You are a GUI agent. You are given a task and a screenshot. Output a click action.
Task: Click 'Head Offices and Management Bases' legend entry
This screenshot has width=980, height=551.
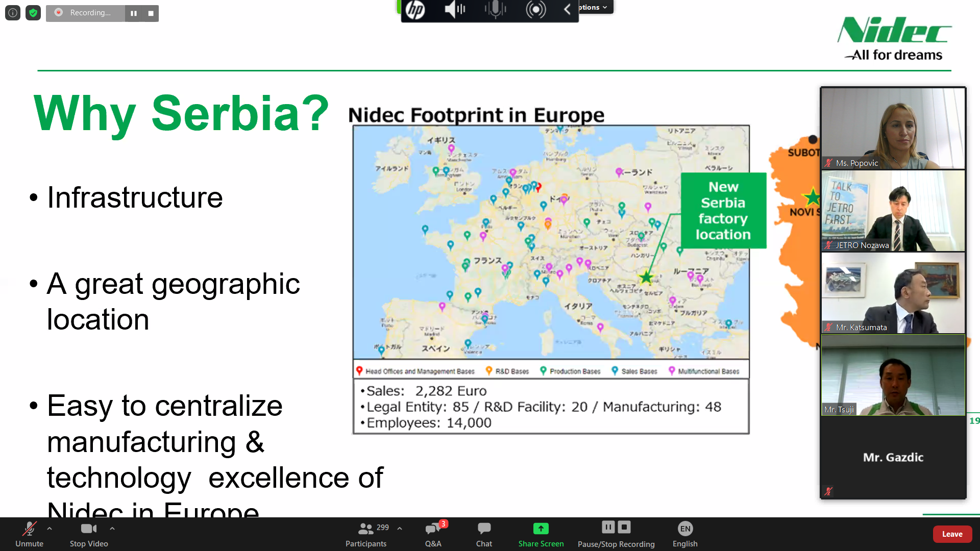[415, 371]
